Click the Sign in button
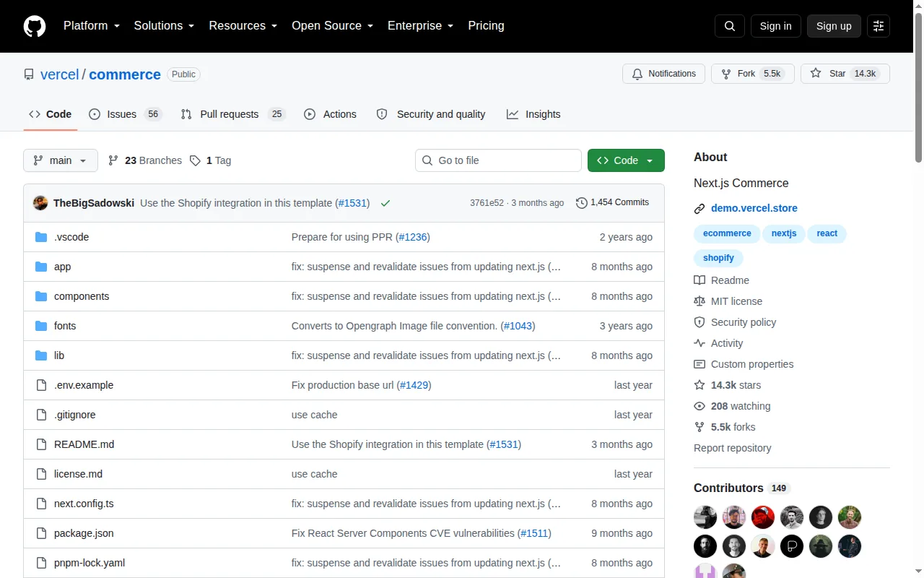Viewport: 924px width, 578px height. pos(775,26)
